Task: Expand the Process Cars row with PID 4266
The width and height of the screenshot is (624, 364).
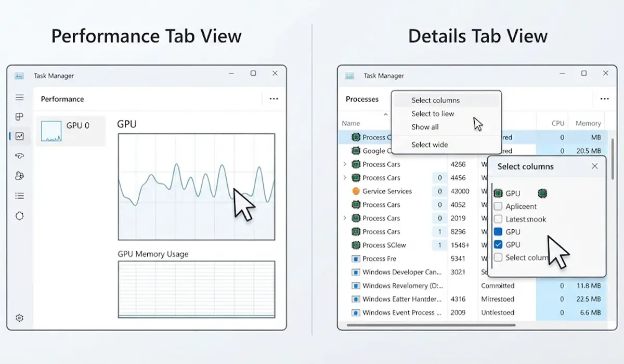Action: tap(345, 164)
